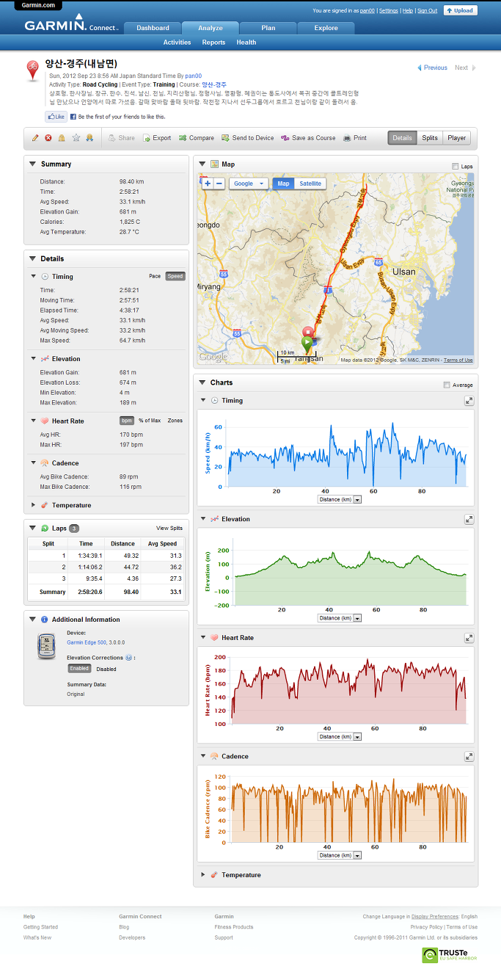Click the Facebook Like button
The height and width of the screenshot is (980, 501).
pyautogui.click(x=56, y=117)
